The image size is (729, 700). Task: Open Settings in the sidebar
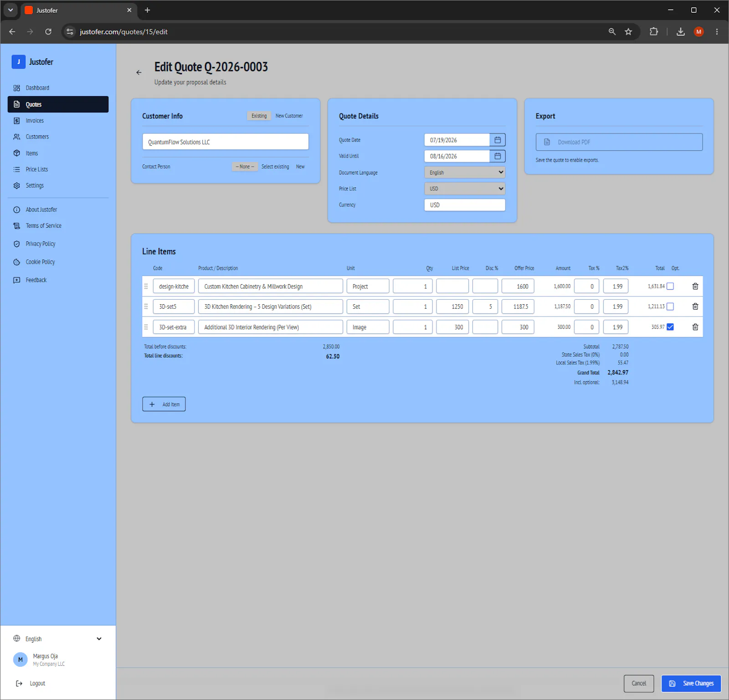coord(58,185)
